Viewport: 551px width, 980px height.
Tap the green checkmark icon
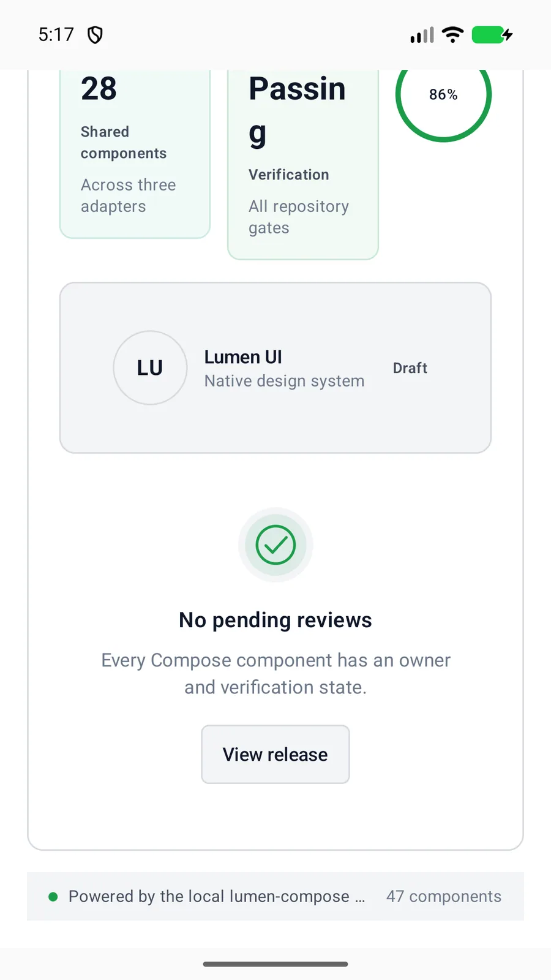tap(275, 545)
